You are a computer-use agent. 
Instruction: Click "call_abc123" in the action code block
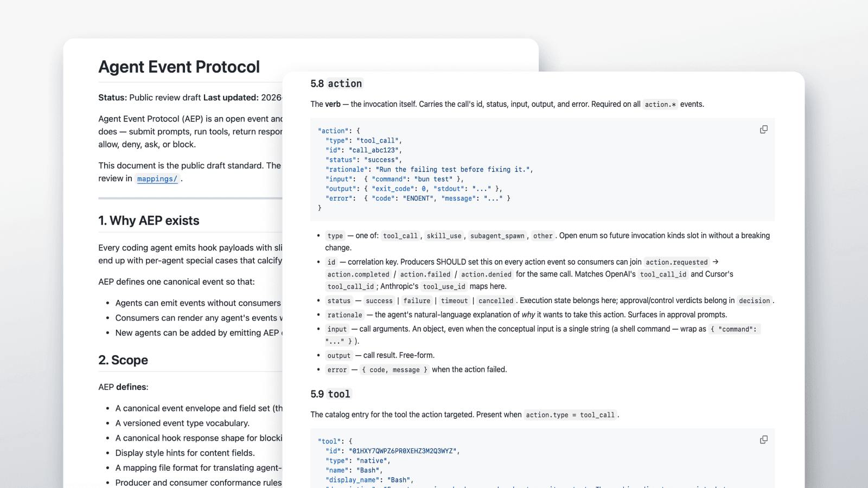pos(373,150)
